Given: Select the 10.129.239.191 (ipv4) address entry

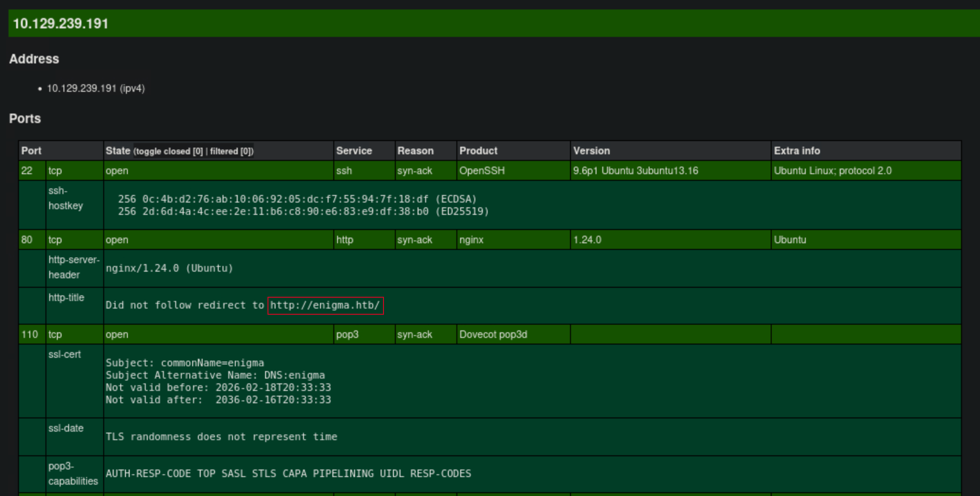Looking at the screenshot, I should tap(96, 89).
